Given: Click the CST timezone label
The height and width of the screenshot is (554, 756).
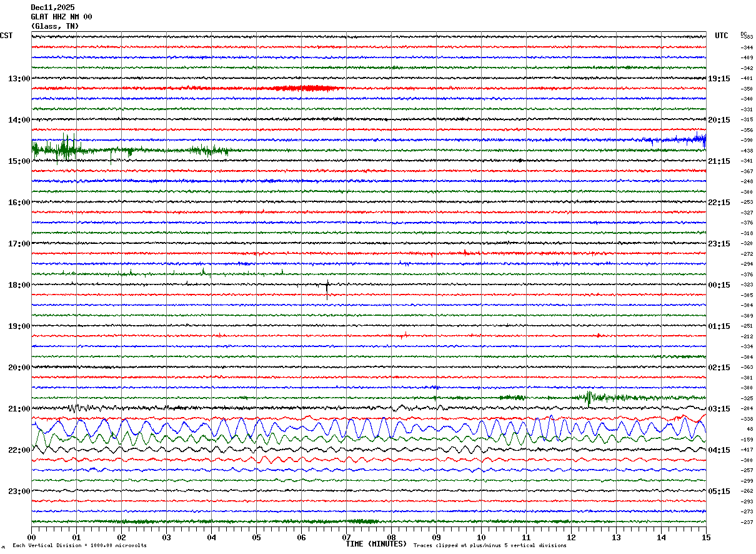Looking at the screenshot, I should [6, 36].
